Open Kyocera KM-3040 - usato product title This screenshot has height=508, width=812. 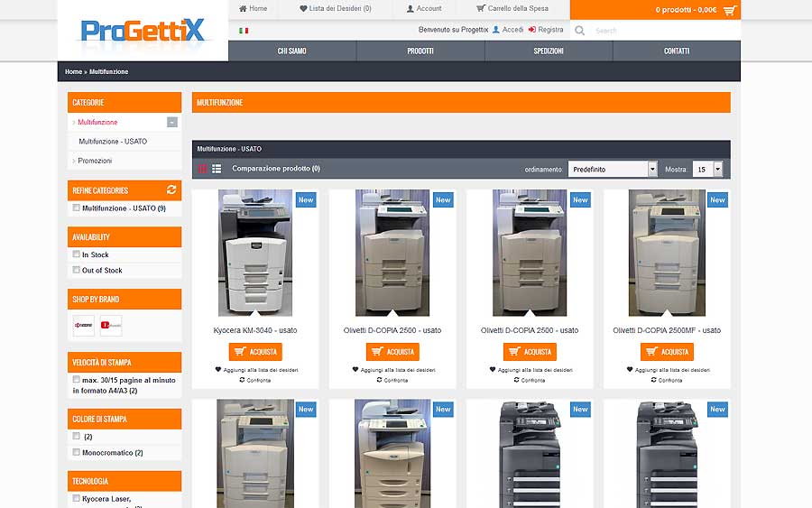point(255,330)
